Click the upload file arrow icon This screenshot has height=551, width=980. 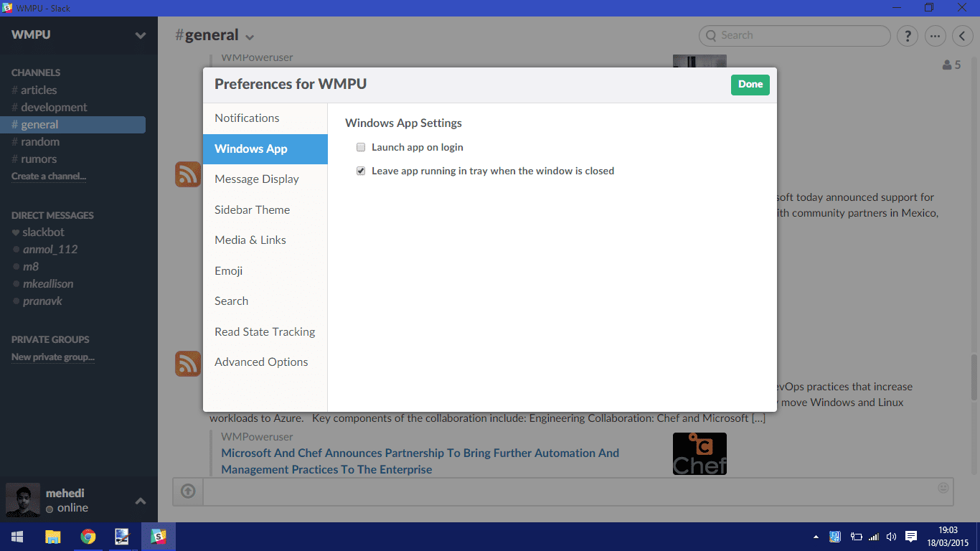[x=188, y=491]
